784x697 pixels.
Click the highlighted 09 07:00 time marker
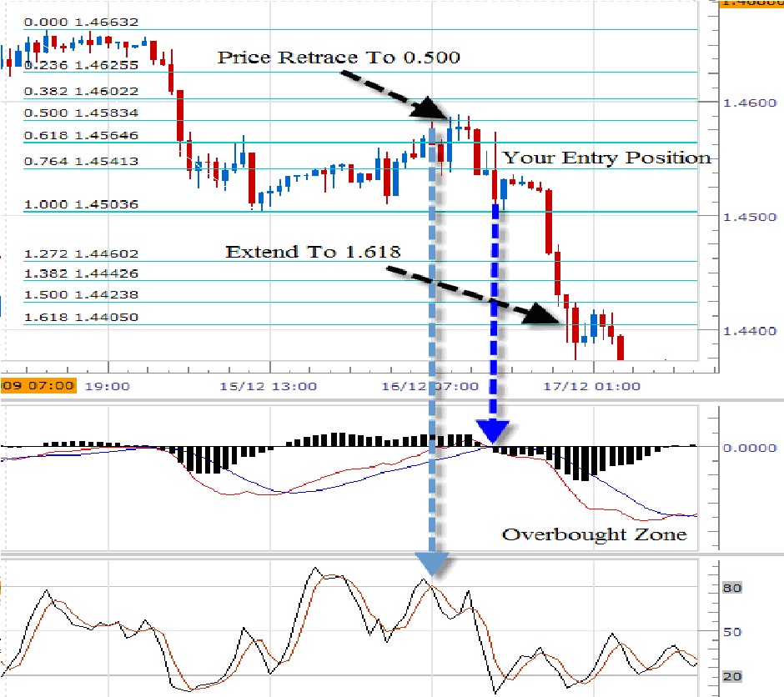[x=38, y=386]
